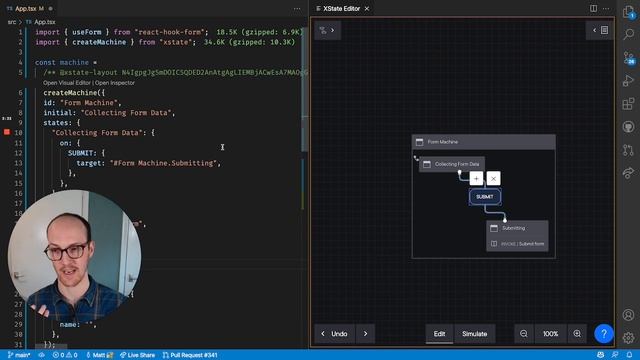Click the sync icon next to main branch
This screenshot has width=640, height=360.
pyautogui.click(x=42, y=355)
